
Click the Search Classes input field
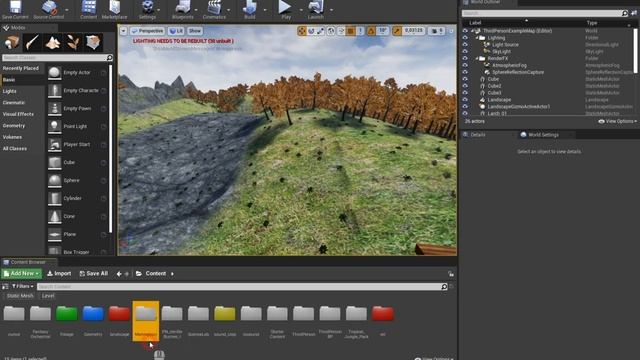(x=58, y=58)
